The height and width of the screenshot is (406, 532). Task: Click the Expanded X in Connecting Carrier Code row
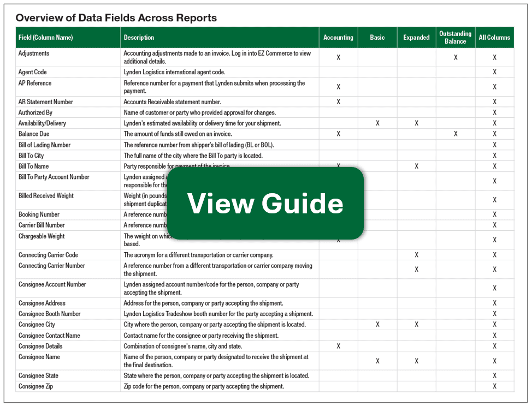[x=416, y=255]
